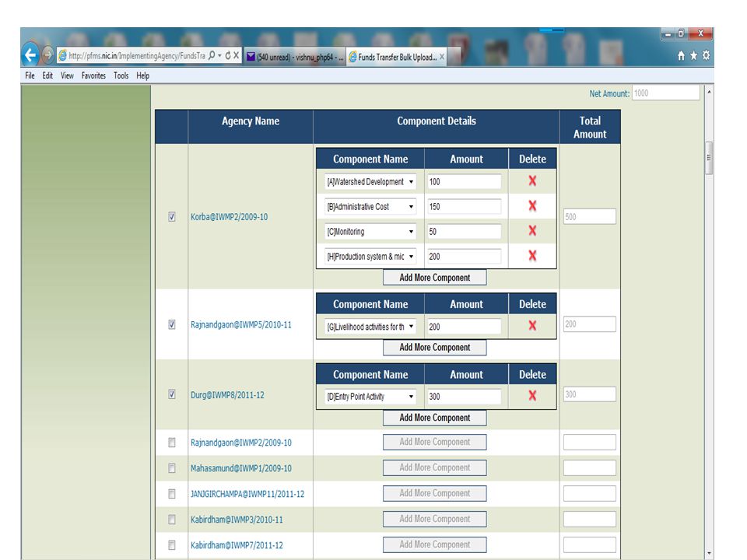Delete the Monitoring component row
Image resolution: width=747 pixels, height=560 pixels.
[x=532, y=231]
